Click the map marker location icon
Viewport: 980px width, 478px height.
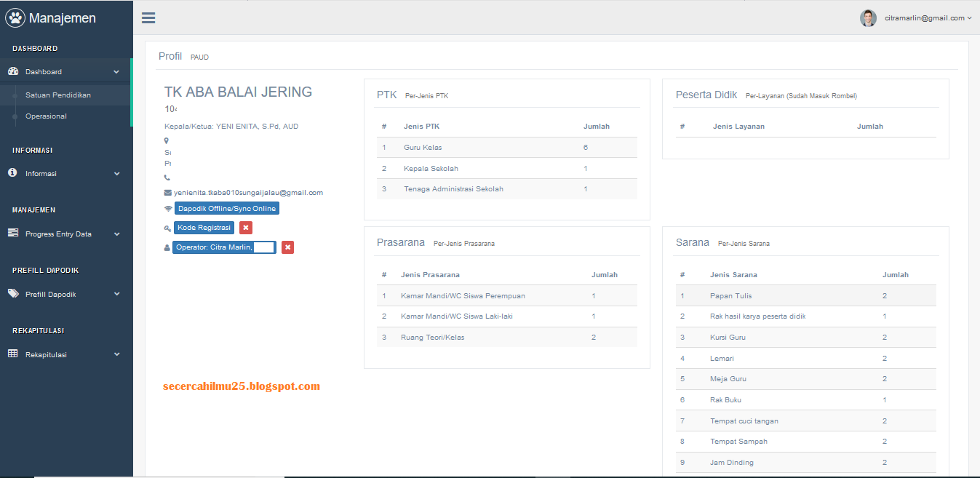pos(167,140)
